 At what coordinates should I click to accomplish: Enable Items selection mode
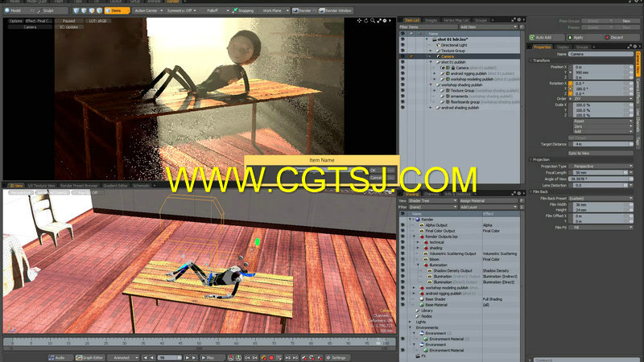[x=117, y=10]
